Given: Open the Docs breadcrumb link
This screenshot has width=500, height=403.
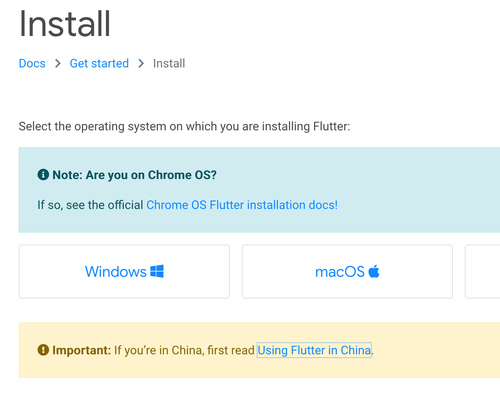Looking at the screenshot, I should 32,63.
